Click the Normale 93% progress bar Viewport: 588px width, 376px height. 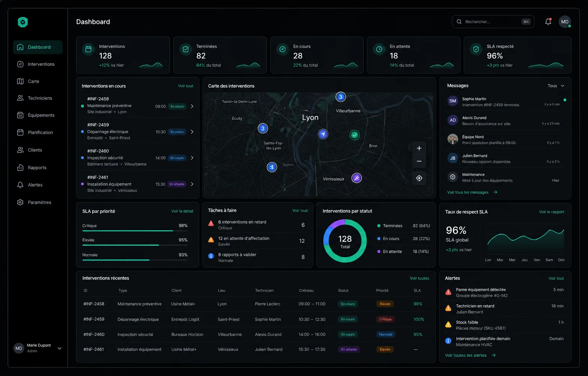135,260
